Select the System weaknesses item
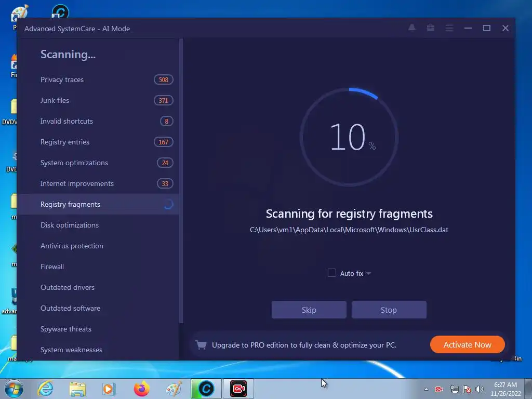The width and height of the screenshot is (532, 399). (98, 350)
